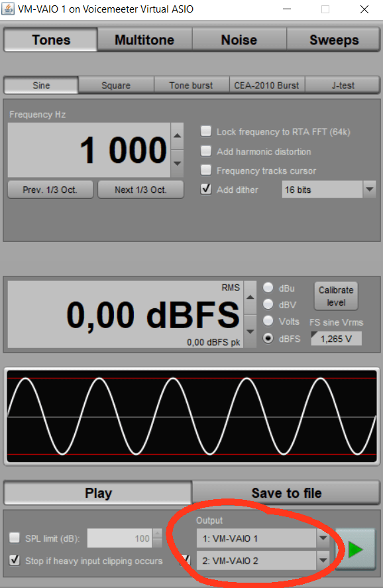Image resolution: width=383 pixels, height=588 pixels.
Task: Close the generator window
Action: click(x=364, y=9)
